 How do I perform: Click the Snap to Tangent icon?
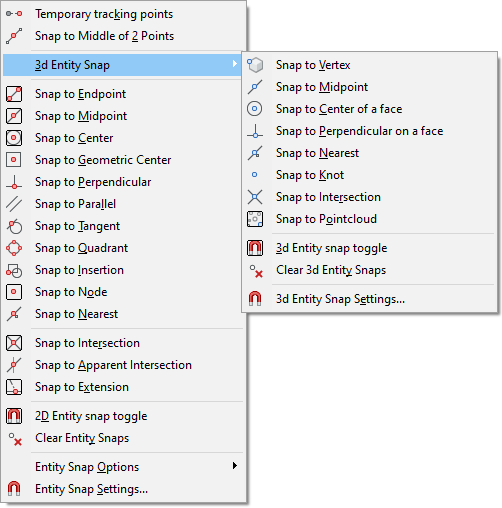[x=14, y=226]
